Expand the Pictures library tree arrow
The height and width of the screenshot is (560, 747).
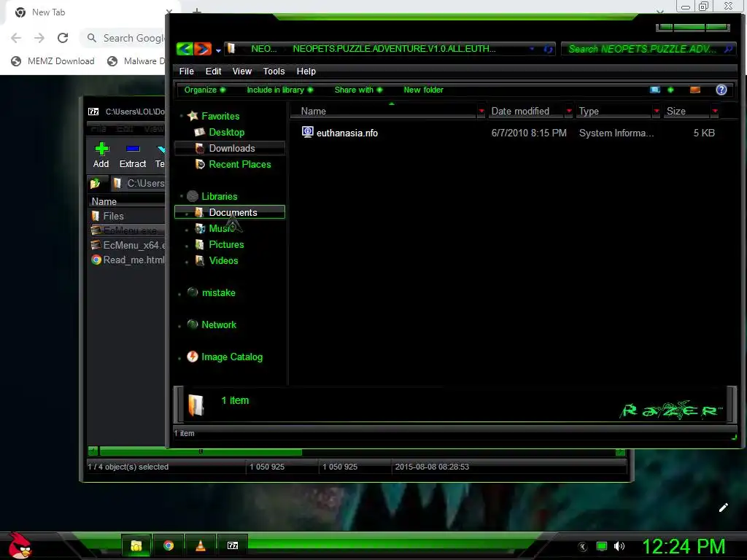pos(187,245)
